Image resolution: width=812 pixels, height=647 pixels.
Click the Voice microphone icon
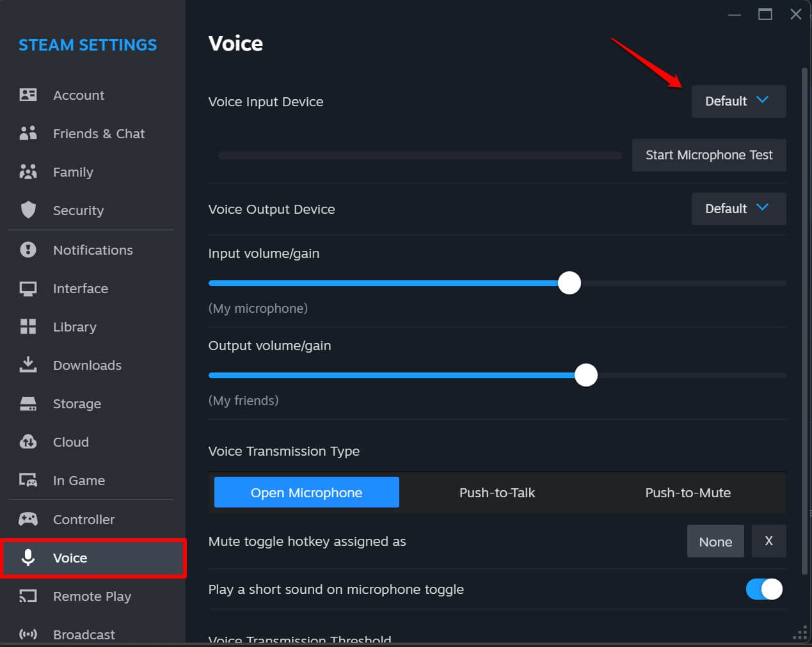click(x=28, y=557)
